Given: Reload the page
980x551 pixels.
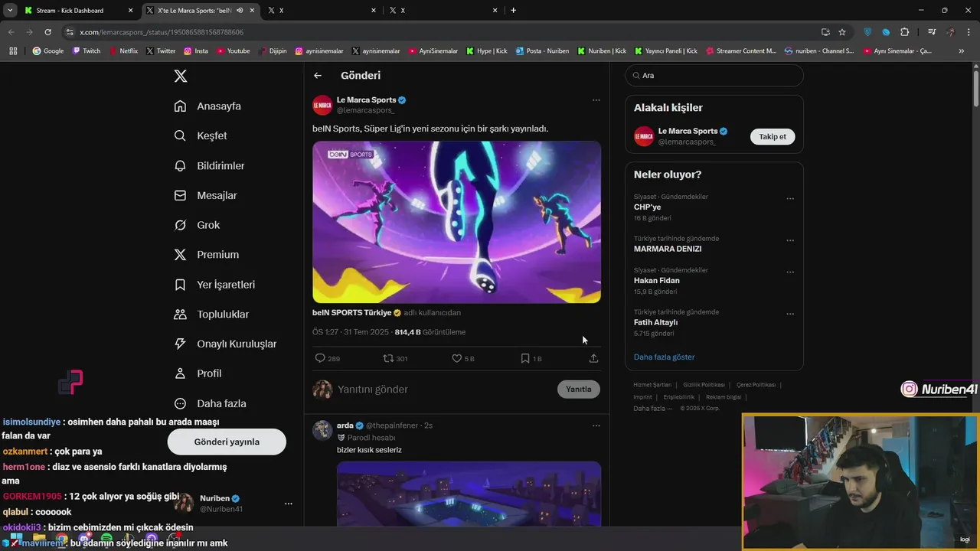Looking at the screenshot, I should click(x=47, y=32).
